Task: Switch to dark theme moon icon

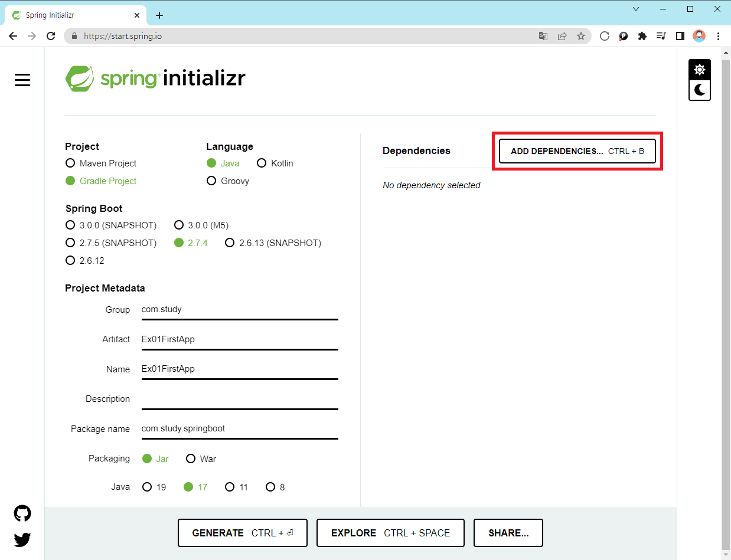Action: point(699,90)
